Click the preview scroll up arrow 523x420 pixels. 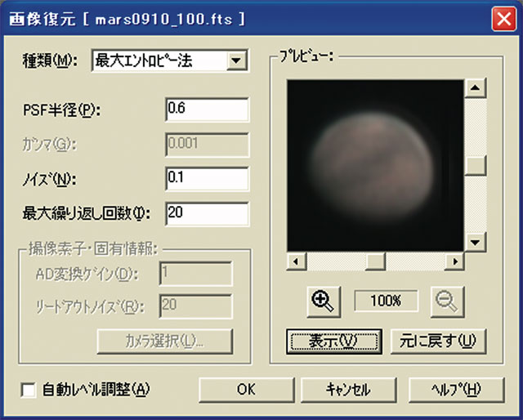(x=474, y=87)
